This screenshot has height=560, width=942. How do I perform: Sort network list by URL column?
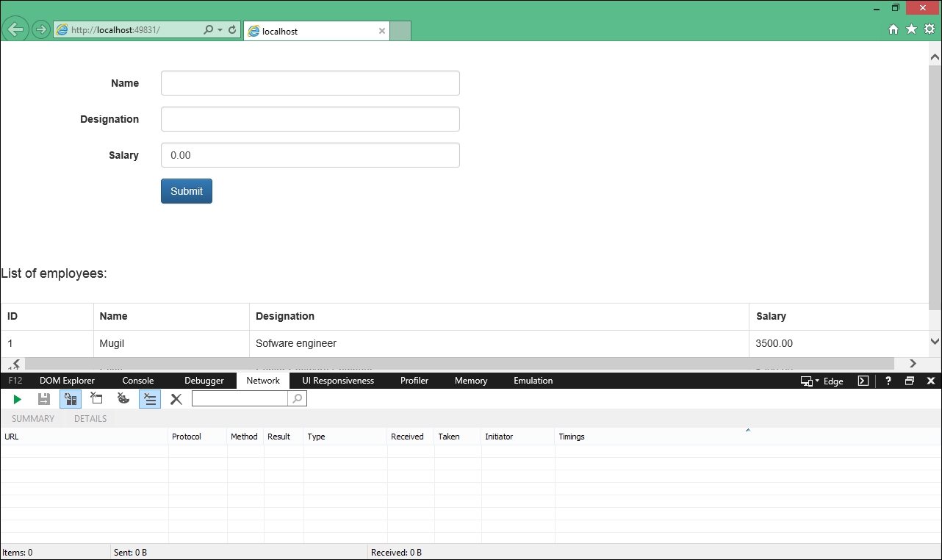point(85,437)
